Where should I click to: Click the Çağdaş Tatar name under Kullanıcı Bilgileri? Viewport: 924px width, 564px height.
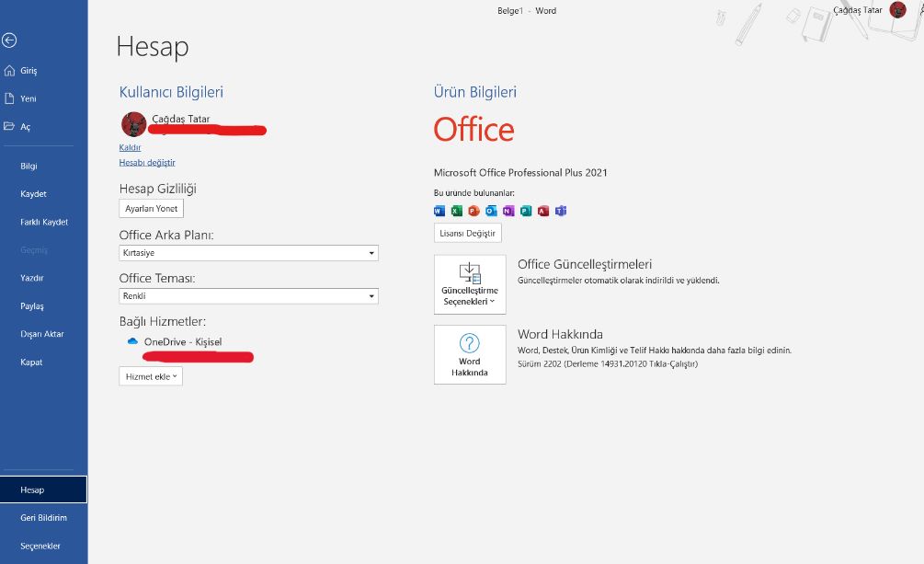181,119
